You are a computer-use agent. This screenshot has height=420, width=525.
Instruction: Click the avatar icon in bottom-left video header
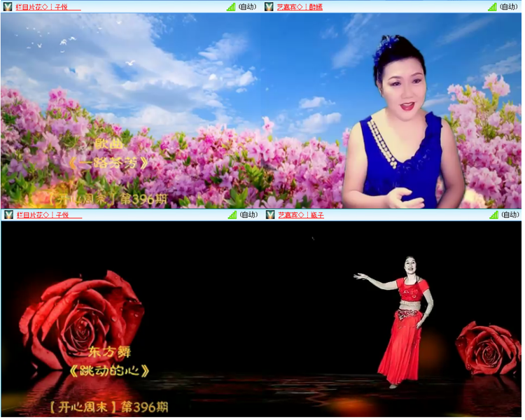[8, 214]
